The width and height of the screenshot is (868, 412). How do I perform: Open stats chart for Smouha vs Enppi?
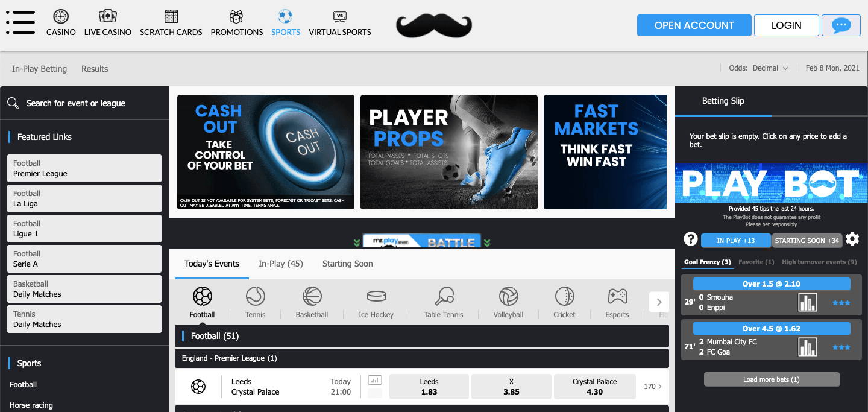pos(807,302)
